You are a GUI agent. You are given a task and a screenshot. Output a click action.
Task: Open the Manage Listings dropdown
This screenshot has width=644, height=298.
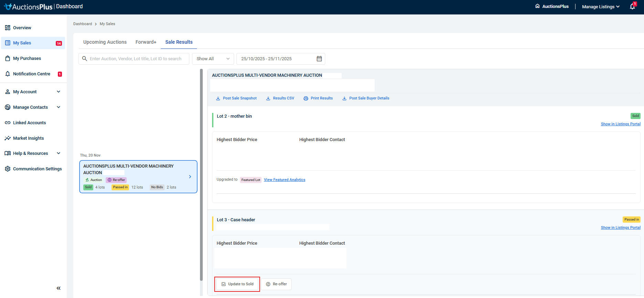coord(601,7)
